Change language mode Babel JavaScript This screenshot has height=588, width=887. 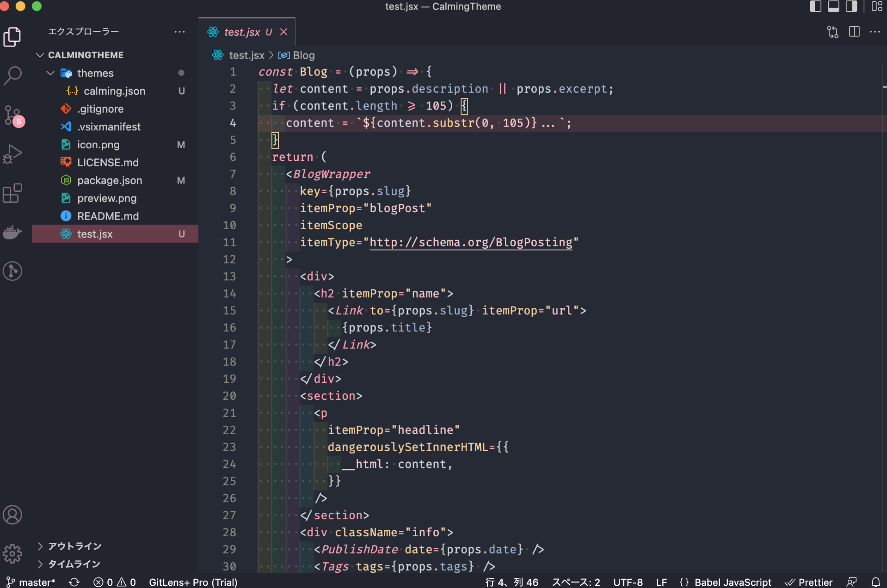(733, 582)
